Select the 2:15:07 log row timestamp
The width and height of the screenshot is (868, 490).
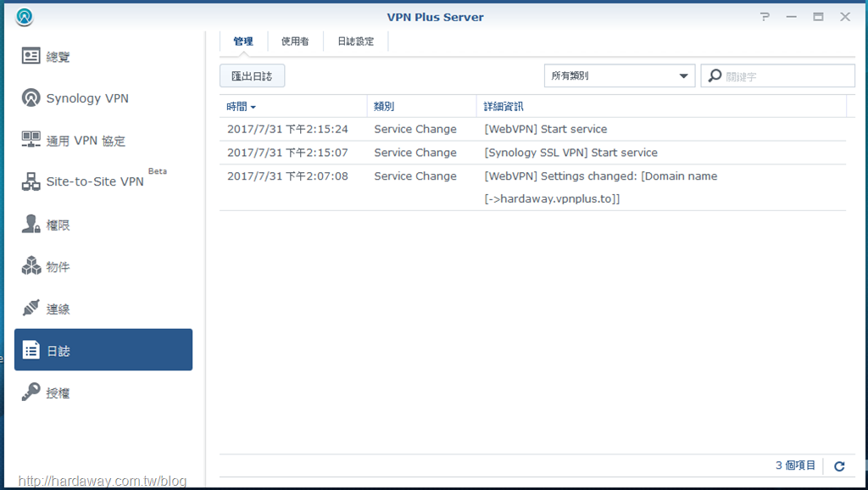[x=287, y=153]
